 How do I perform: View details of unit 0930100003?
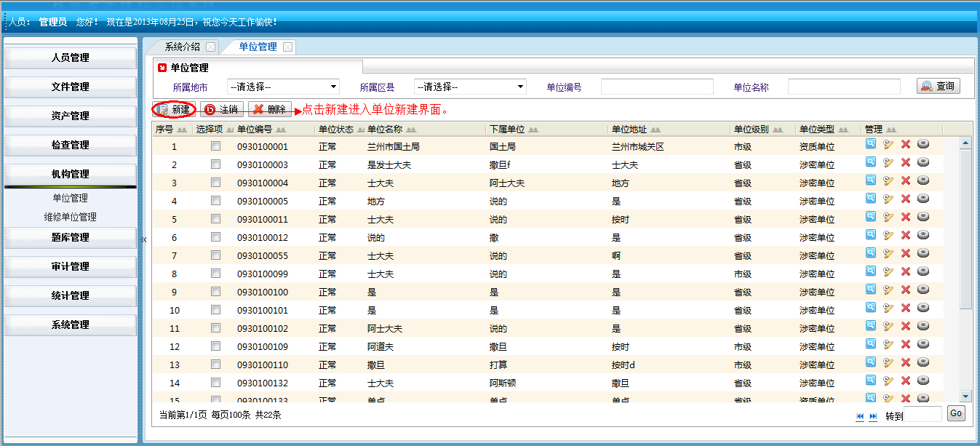point(870,162)
